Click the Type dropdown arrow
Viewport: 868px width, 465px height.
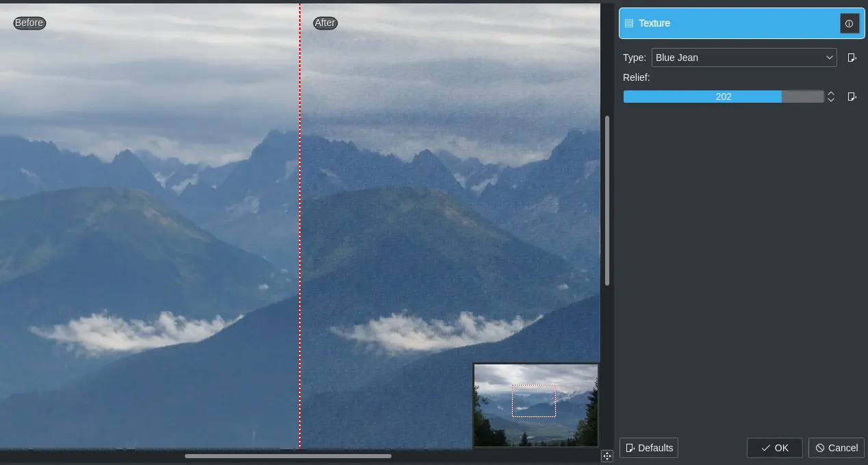pos(829,58)
